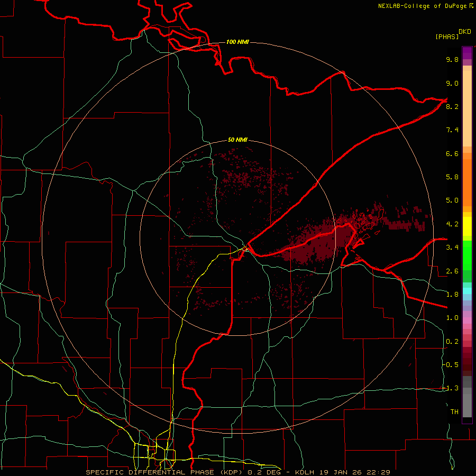The image size is (476, 476).
Task: Click the 1.8 legend value
Action: click(452, 295)
